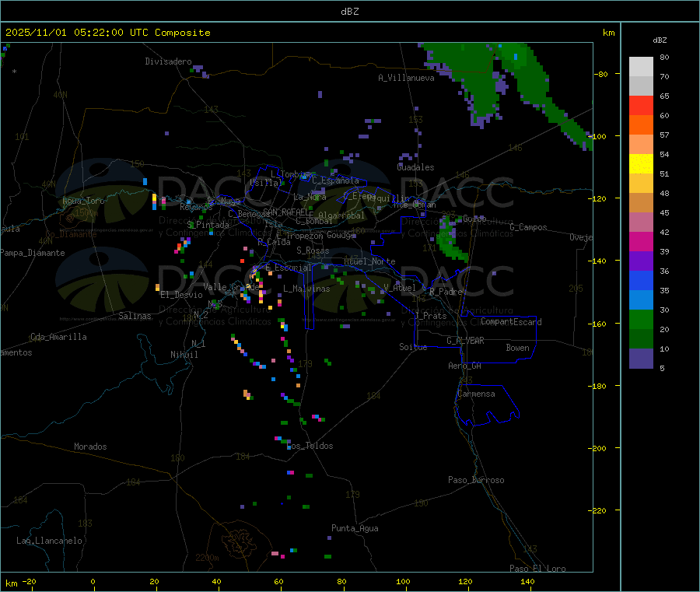Click the '-140' km mark on the vertical axis

[600, 261]
